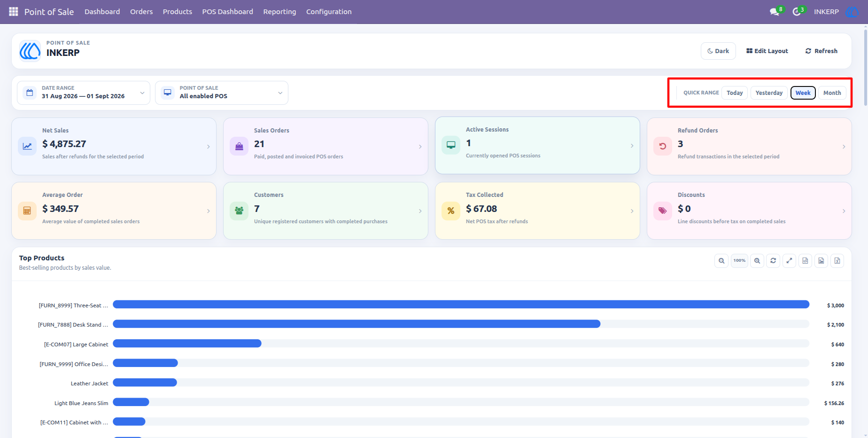This screenshot has width=868, height=438.
Task: Click the Three-Seat product progress bar
Action: point(461,305)
